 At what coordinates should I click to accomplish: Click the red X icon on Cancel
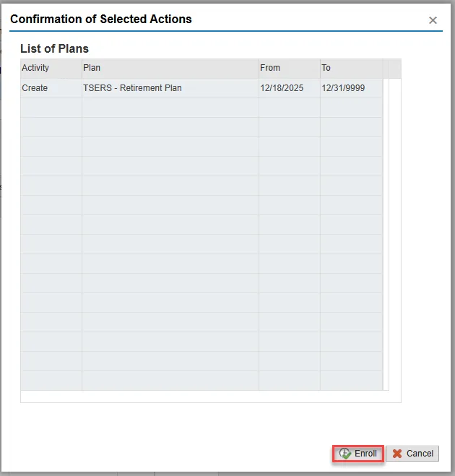(397, 454)
